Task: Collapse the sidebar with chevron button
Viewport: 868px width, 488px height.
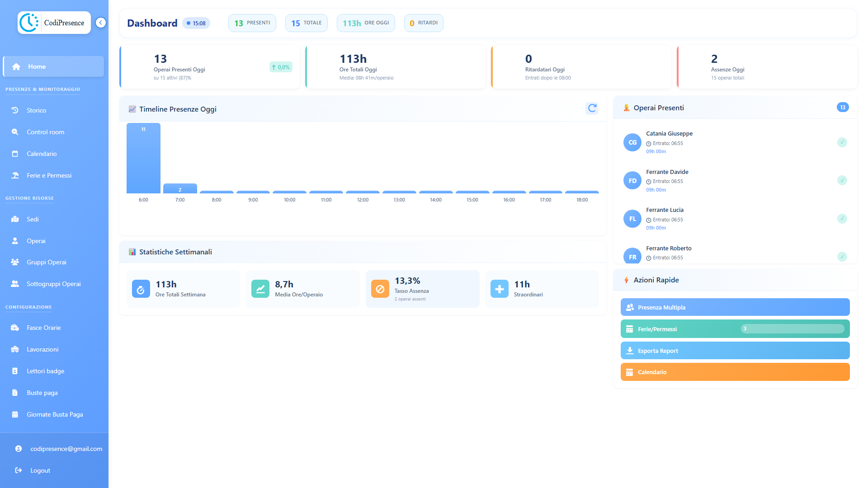Action: (101, 23)
